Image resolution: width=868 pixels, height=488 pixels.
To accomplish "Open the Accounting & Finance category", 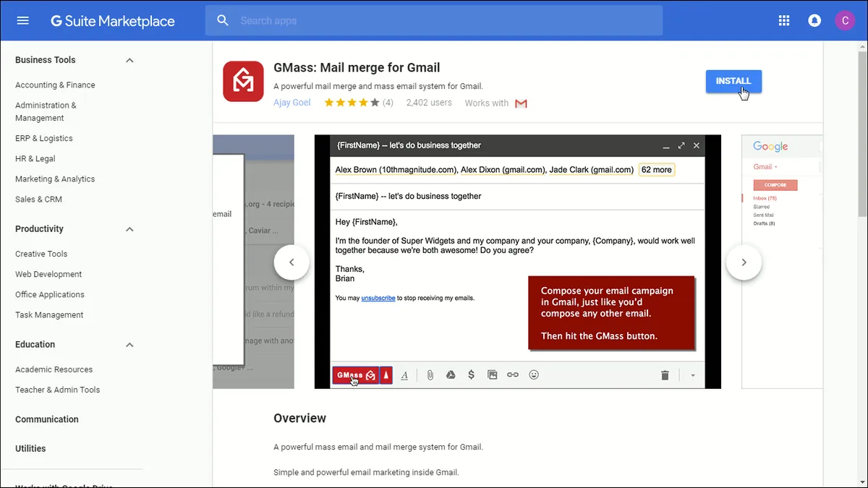I will coord(55,85).
